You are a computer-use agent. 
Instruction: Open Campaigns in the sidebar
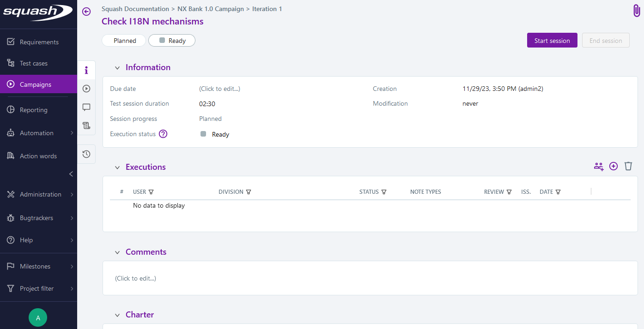tap(36, 84)
